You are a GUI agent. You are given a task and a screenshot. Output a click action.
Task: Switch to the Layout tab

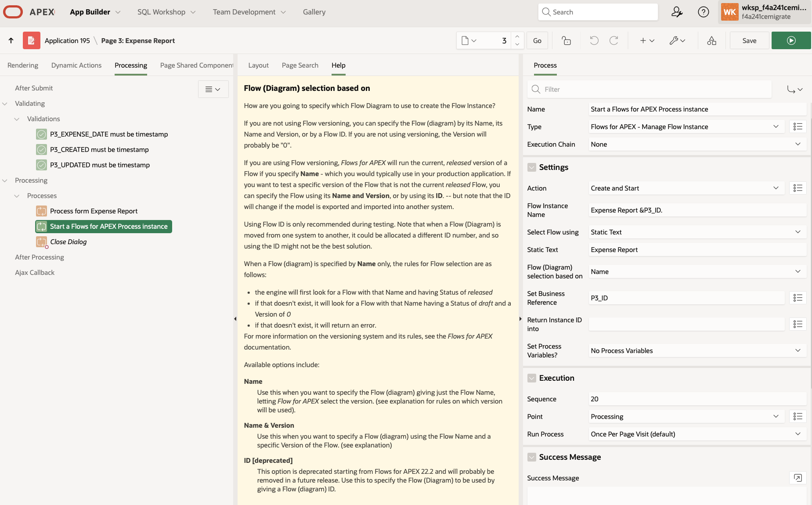click(258, 65)
